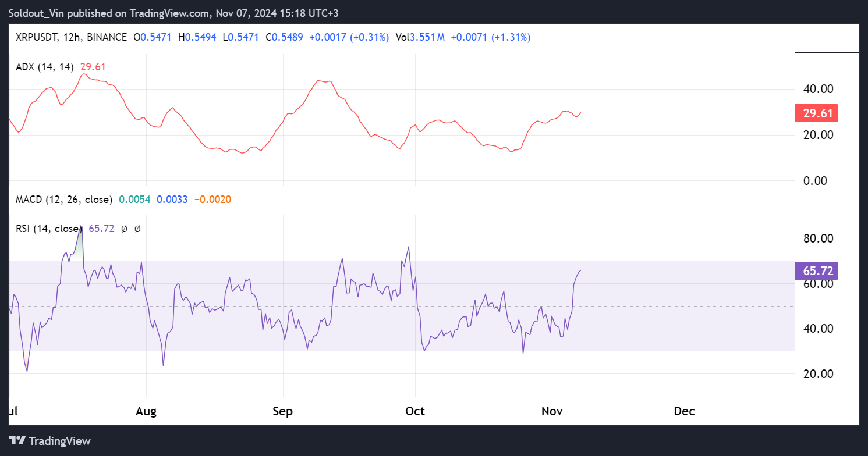Click the close value 0.5489
This screenshot has height=456, width=868.
click(x=288, y=37)
